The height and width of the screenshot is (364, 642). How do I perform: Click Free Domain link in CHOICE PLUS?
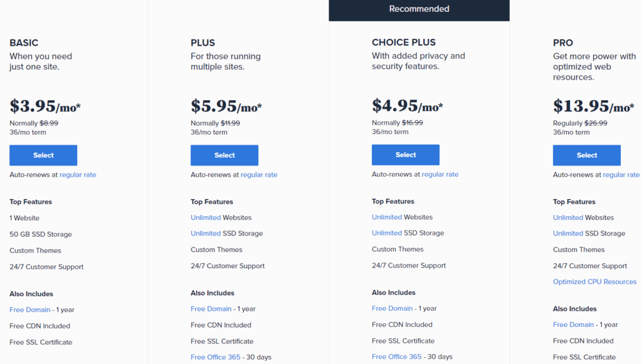tap(392, 308)
